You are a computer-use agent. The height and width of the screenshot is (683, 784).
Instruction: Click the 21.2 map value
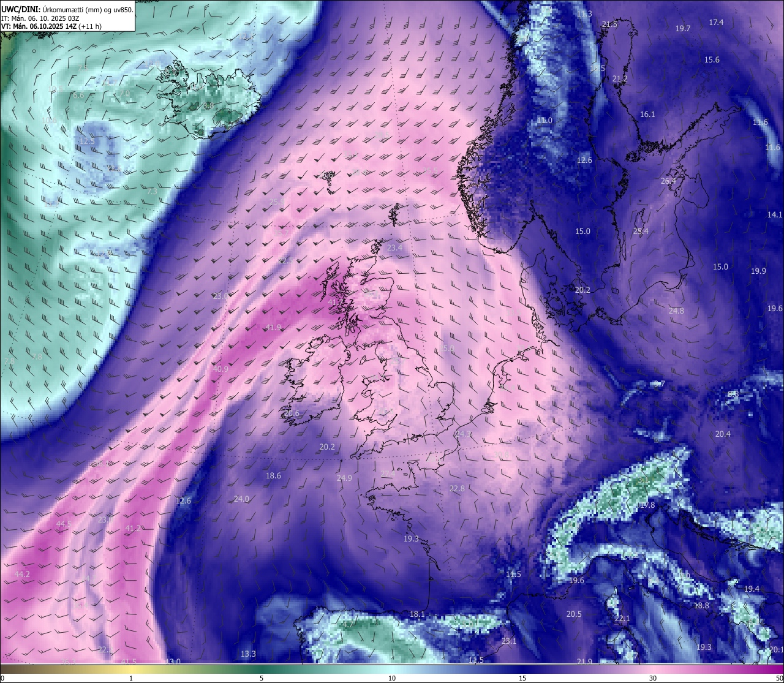(620, 79)
